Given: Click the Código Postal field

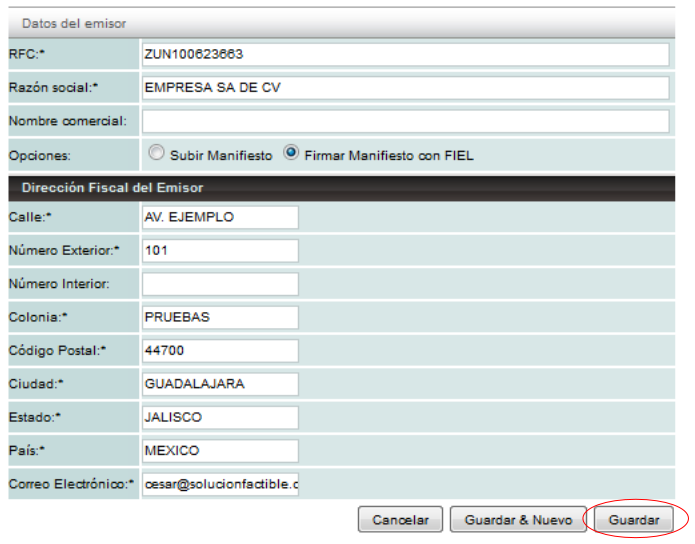Looking at the screenshot, I should tap(220, 351).
